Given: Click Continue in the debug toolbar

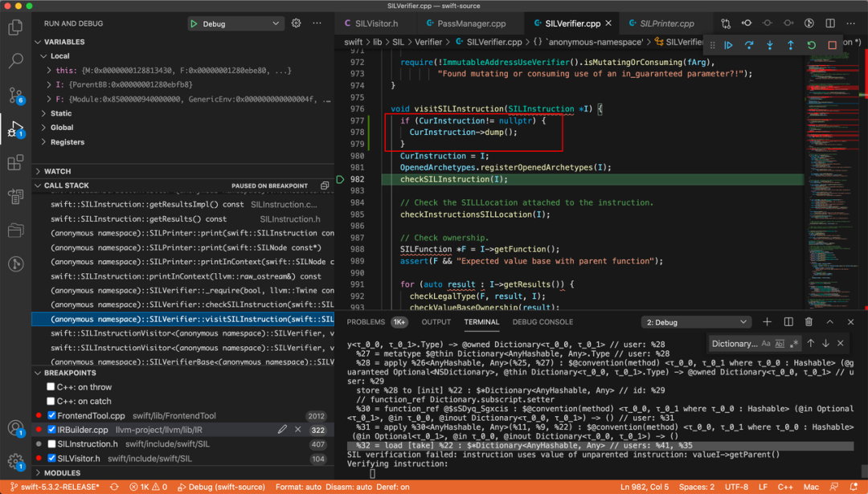Looking at the screenshot, I should point(728,45).
